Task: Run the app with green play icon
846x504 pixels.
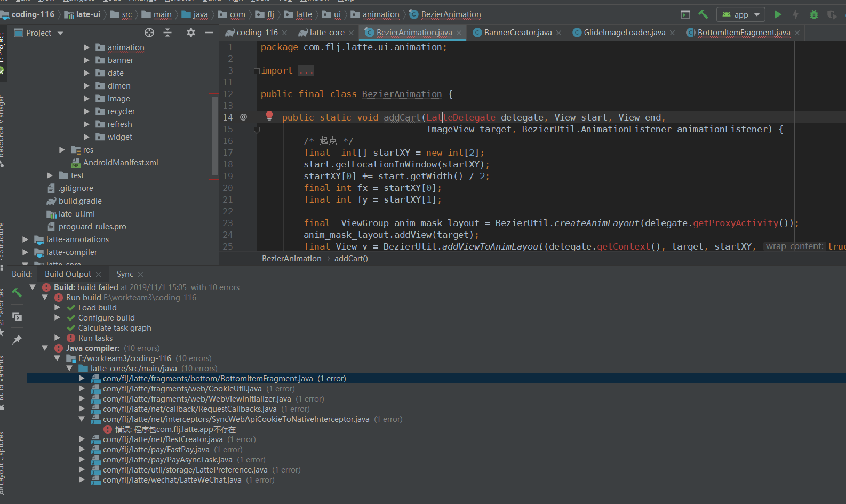Action: point(778,14)
